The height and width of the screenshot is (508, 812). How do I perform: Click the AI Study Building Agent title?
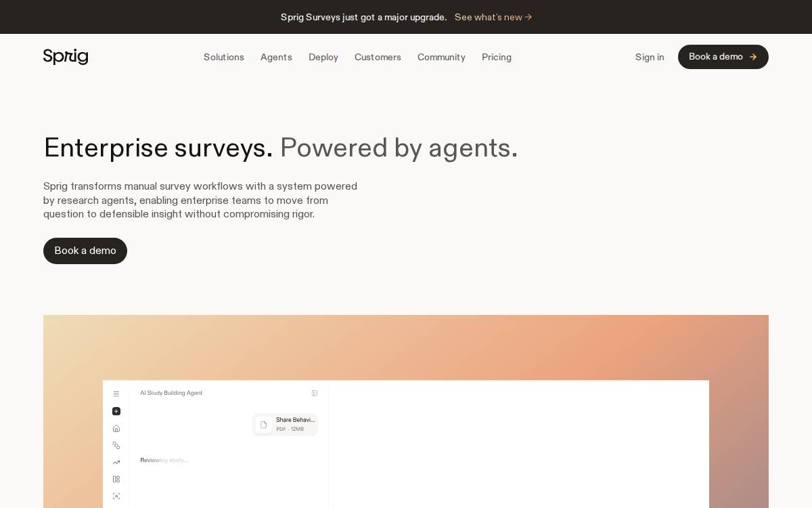tap(171, 393)
